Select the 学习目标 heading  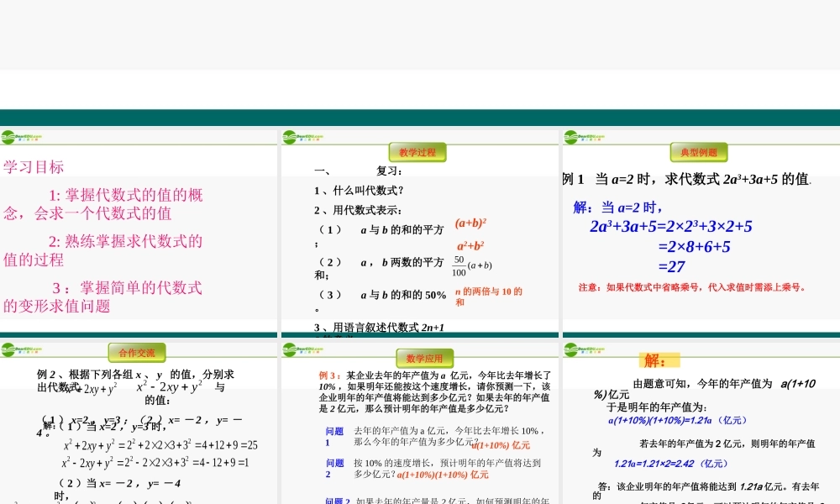tap(34, 167)
